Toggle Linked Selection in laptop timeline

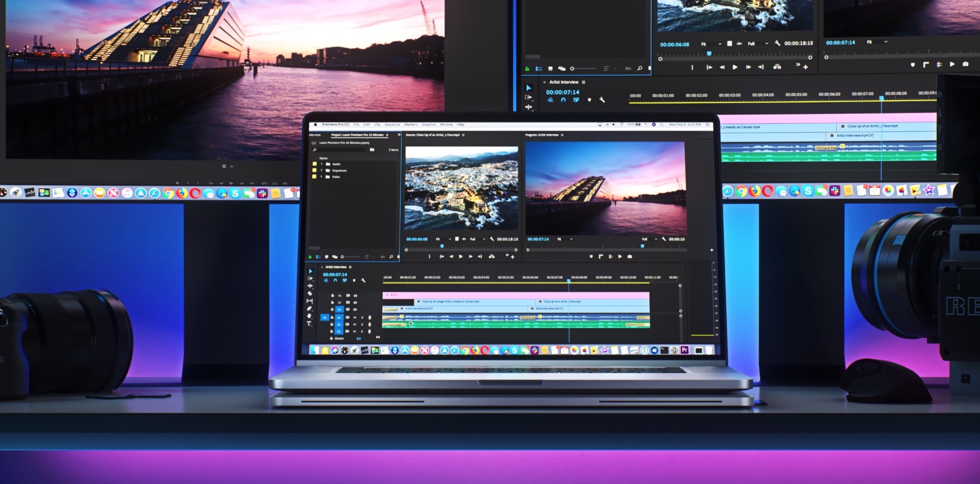point(344,280)
